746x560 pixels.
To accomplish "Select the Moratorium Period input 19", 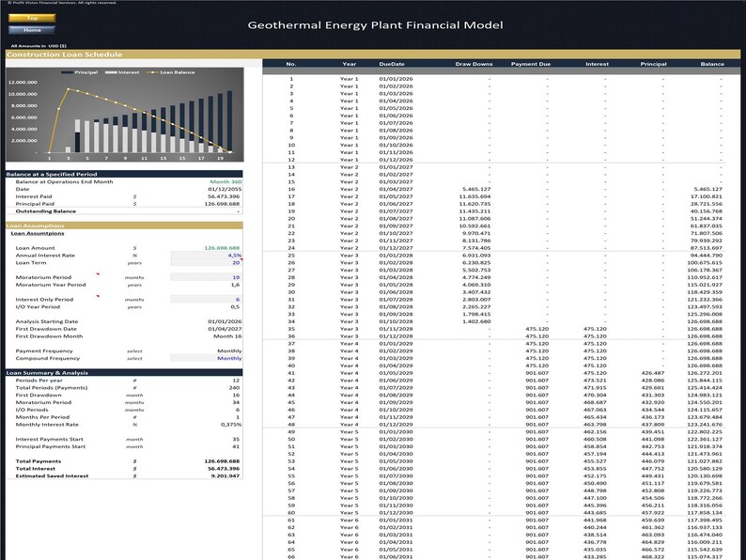I will point(206,277).
